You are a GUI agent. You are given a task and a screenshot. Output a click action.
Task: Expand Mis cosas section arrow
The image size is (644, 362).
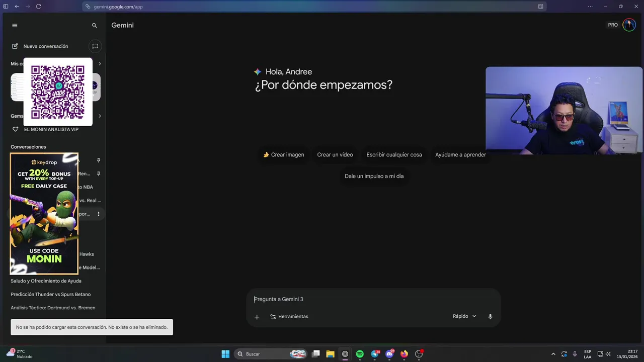100,64
